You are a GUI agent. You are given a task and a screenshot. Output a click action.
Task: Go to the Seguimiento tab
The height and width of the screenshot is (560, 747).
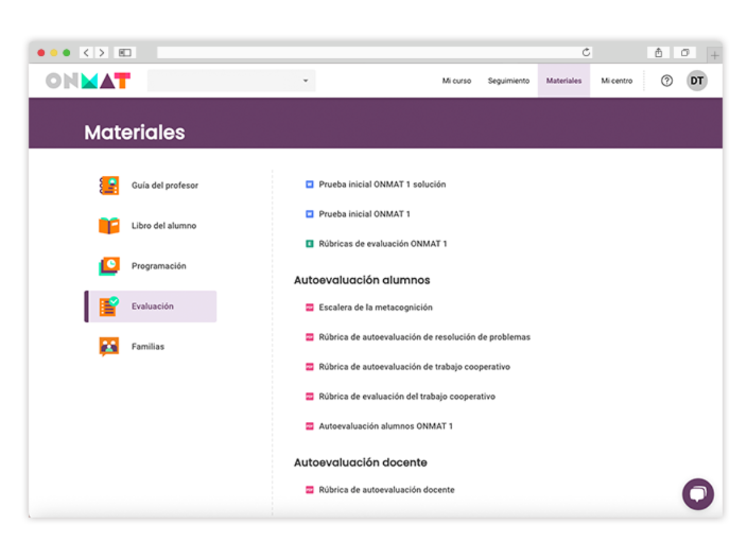pos(508,81)
